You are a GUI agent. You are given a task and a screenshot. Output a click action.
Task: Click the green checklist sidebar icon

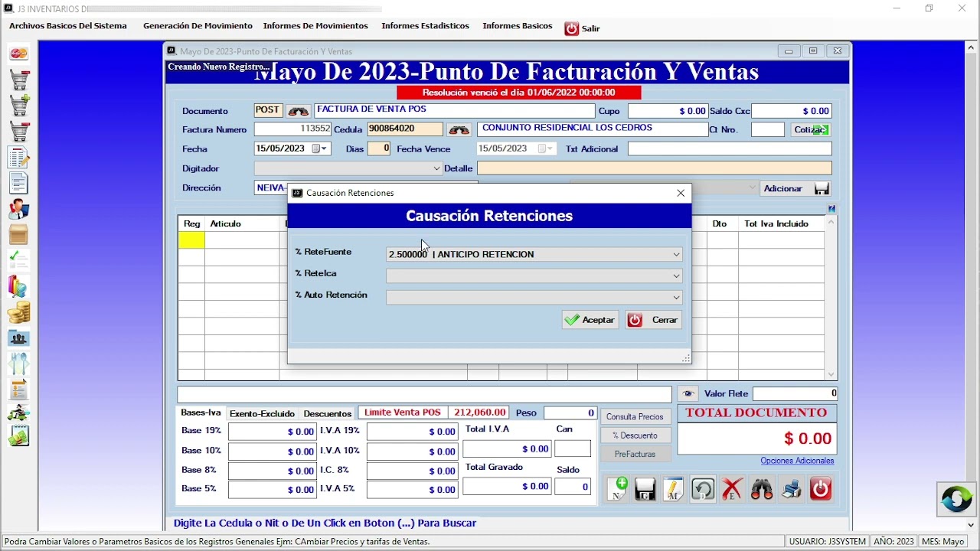pos(19,260)
